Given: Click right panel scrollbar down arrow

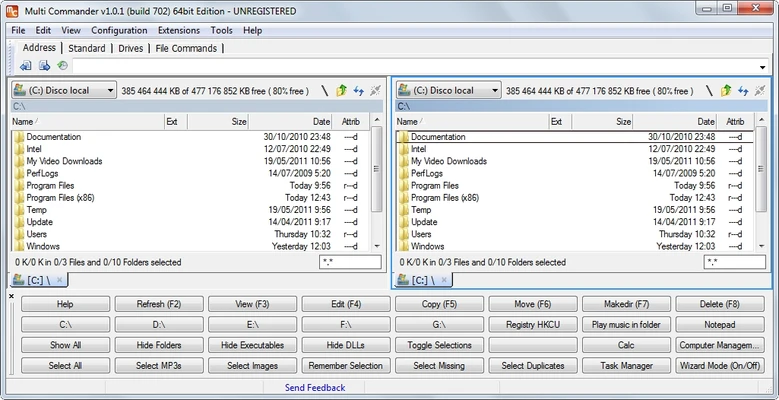Looking at the screenshot, I should pos(761,246).
